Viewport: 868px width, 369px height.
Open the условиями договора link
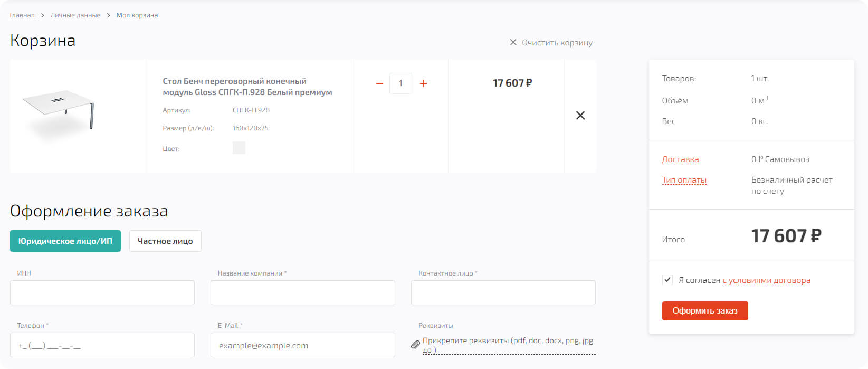(x=766, y=280)
